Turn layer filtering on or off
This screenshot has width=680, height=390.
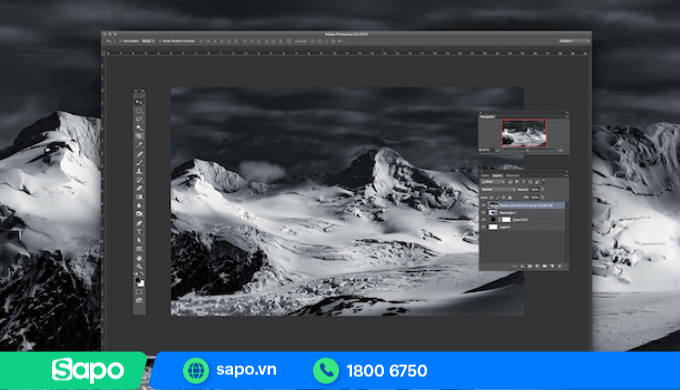pos(543,182)
